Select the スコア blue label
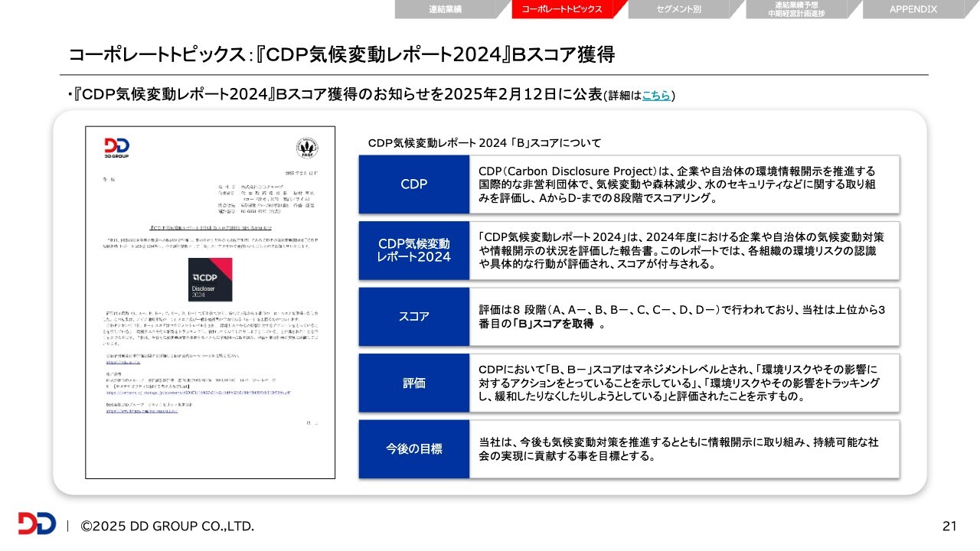The width and height of the screenshot is (980, 551). pos(414,316)
